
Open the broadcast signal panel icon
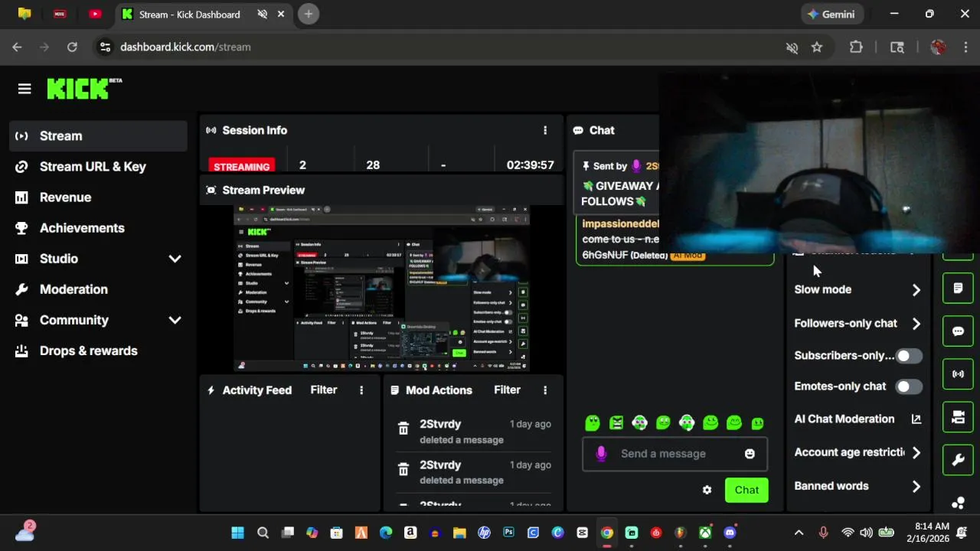pos(958,374)
